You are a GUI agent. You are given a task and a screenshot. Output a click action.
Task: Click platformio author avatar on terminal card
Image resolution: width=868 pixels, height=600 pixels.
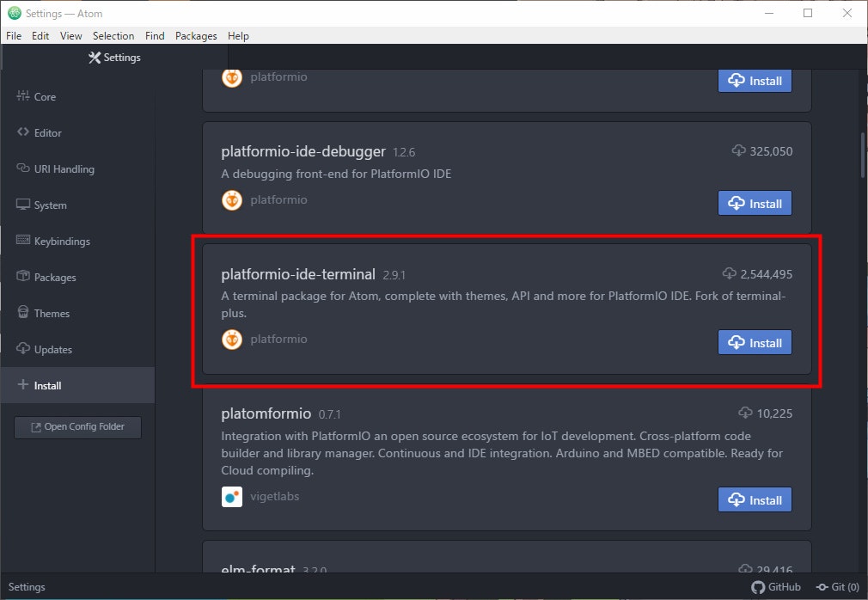[x=232, y=340]
